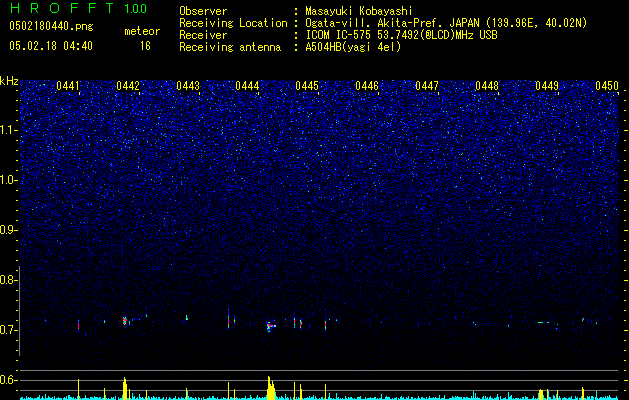Click the 0443 time marker
The width and height of the screenshot is (629, 400).
tap(188, 85)
